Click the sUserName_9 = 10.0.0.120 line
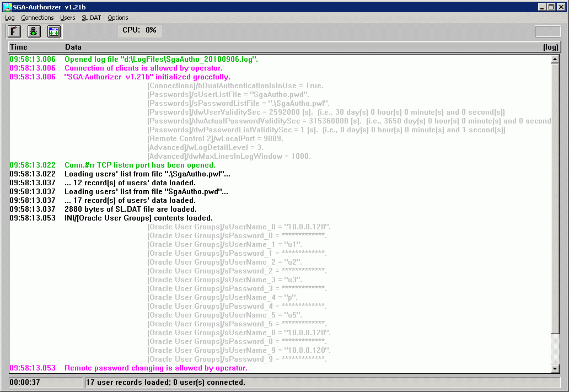Screen dimensions: 569x392 [x=239, y=350]
